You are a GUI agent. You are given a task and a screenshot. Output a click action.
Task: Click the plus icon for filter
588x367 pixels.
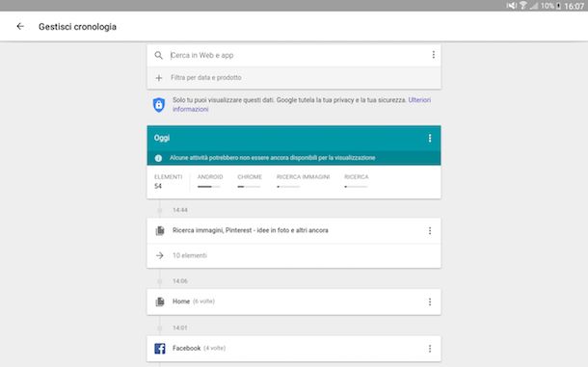click(x=159, y=78)
